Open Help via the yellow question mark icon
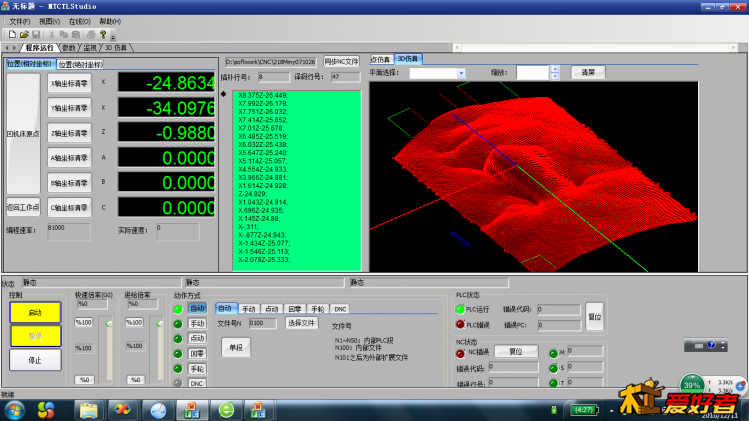This screenshot has height=421, width=749. [103, 34]
